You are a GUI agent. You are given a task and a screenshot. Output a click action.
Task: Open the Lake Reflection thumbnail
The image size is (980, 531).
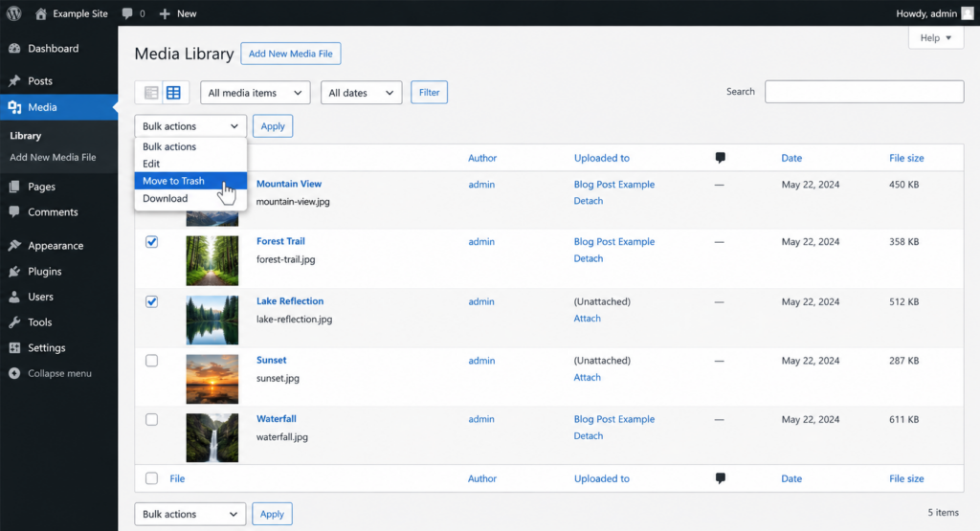point(212,320)
